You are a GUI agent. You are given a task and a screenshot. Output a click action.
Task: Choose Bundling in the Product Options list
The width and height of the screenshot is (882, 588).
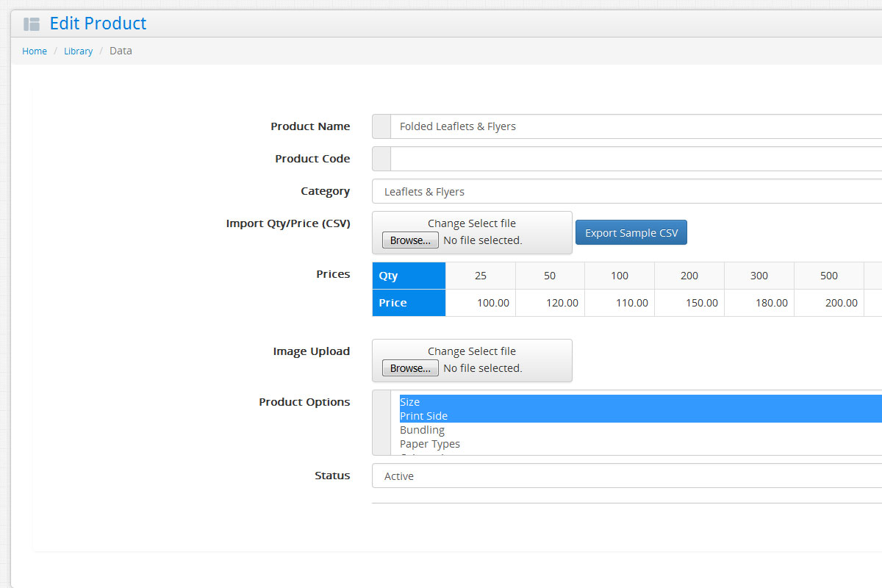point(422,430)
